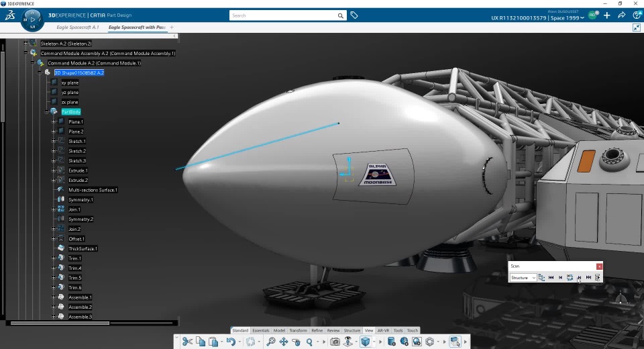Image resolution: width=644 pixels, height=349 pixels.
Task: Click the Zoom magnifier tool
Action: tap(309, 341)
